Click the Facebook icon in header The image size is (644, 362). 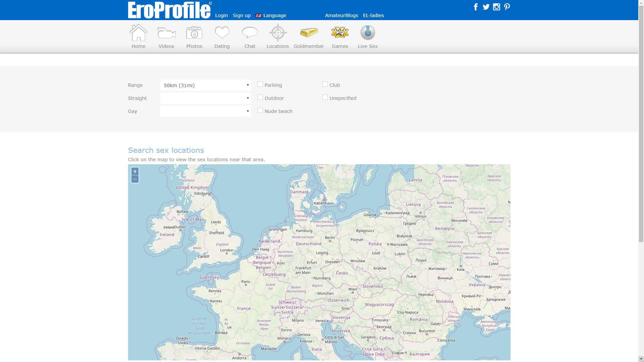pyautogui.click(x=476, y=7)
